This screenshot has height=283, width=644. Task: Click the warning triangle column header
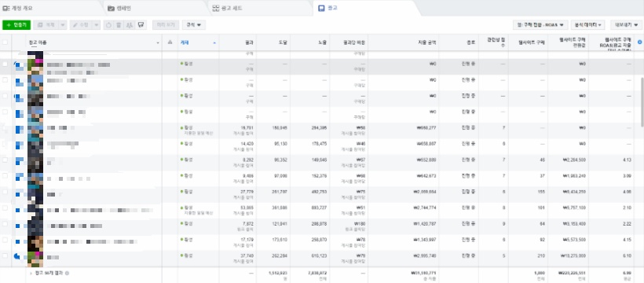[x=170, y=42]
